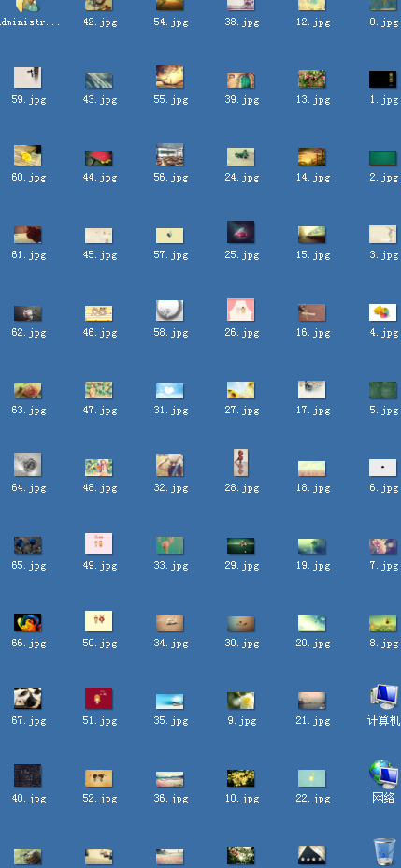Select the pink 26.jpg image icon

pyautogui.click(x=240, y=310)
